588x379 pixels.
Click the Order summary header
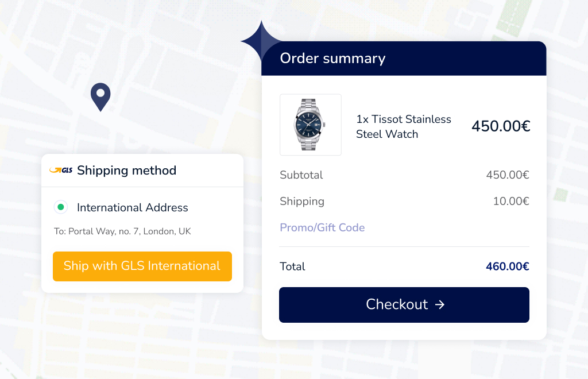332,59
